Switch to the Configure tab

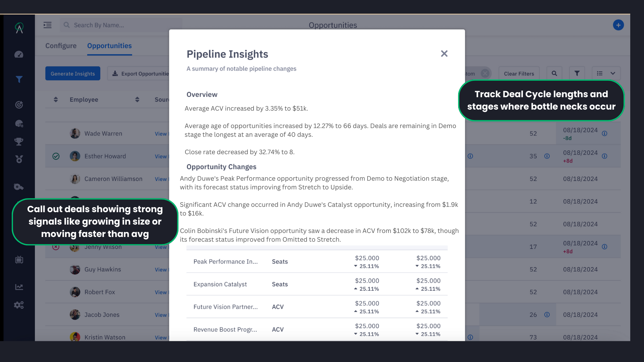[x=61, y=46]
